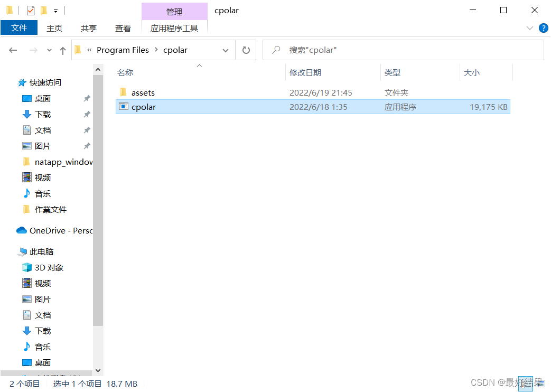Go up one folder level
The width and height of the screenshot is (551, 392).
point(63,51)
